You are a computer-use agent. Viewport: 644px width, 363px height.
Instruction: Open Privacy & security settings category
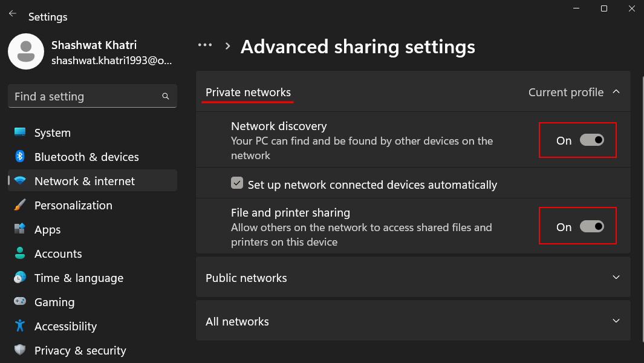[80, 350]
